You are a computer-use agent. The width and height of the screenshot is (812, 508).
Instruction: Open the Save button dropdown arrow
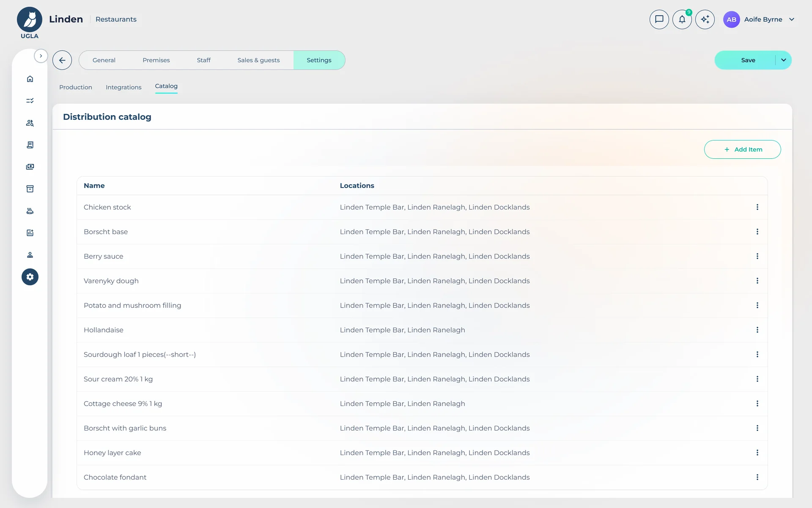tap(783, 60)
